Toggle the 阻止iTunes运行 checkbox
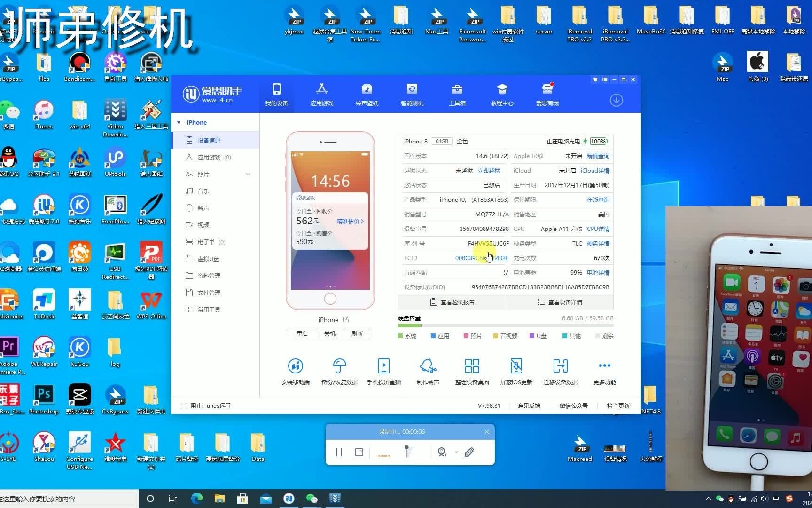Viewport: 812px width, 508px height. [184, 405]
